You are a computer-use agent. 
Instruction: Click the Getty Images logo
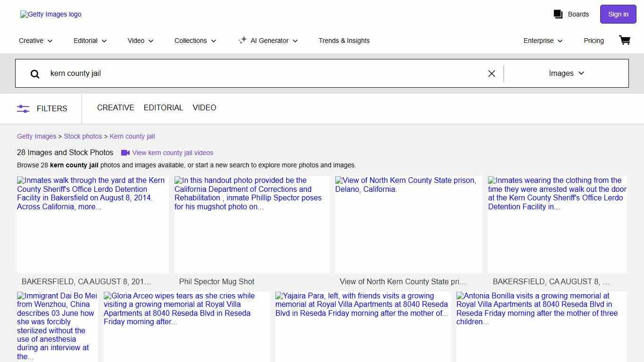tap(51, 14)
